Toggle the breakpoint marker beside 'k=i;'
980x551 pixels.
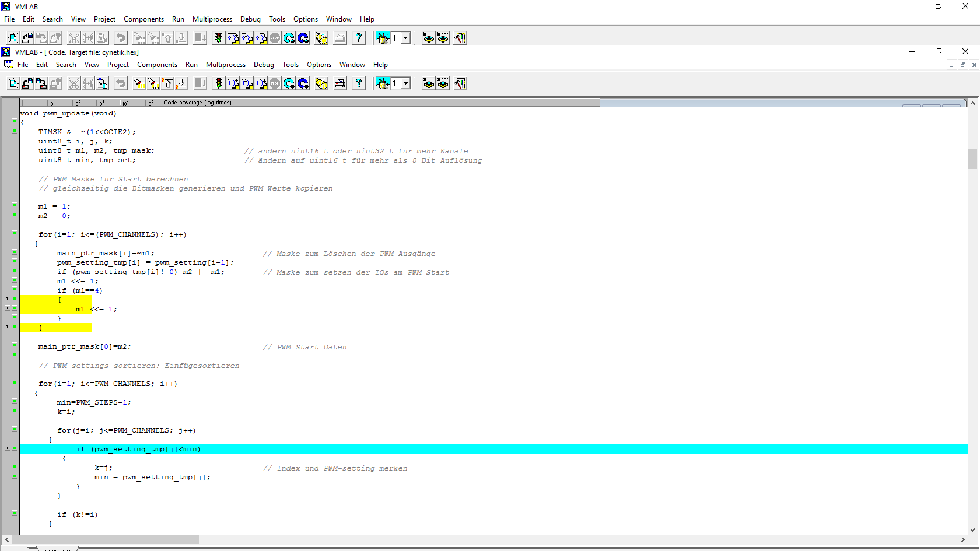pos(15,410)
